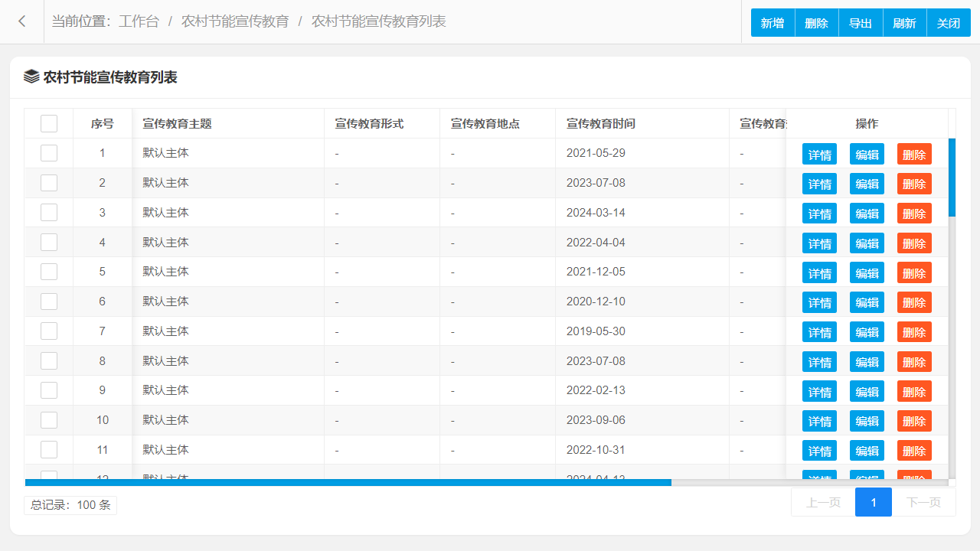Open 工作台 in the breadcrumb
Viewport: 980px width, 551px height.
click(139, 21)
